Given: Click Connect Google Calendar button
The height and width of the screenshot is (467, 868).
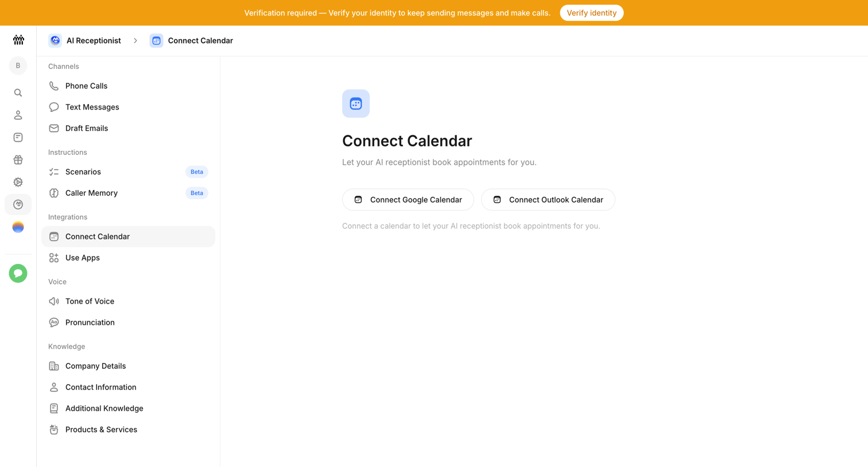Looking at the screenshot, I should 408,200.
